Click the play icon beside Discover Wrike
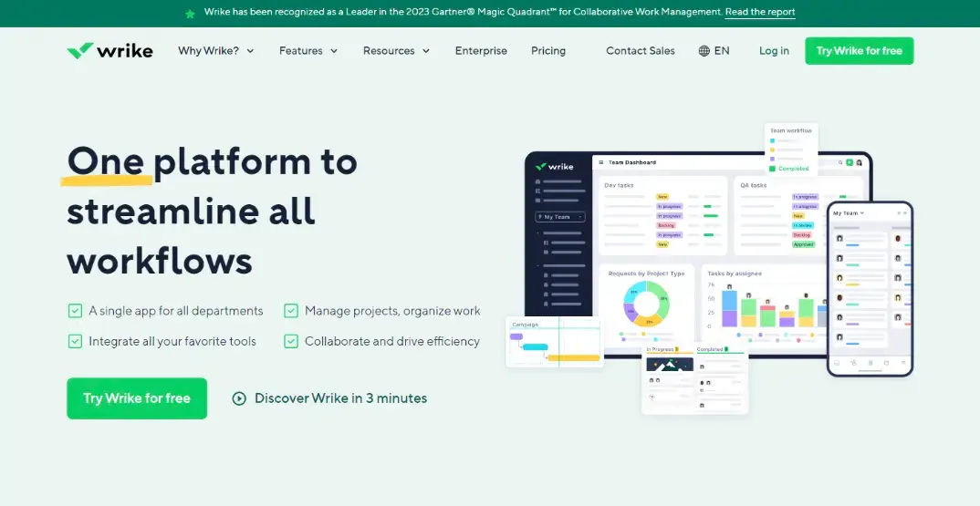The image size is (980, 506). [239, 398]
